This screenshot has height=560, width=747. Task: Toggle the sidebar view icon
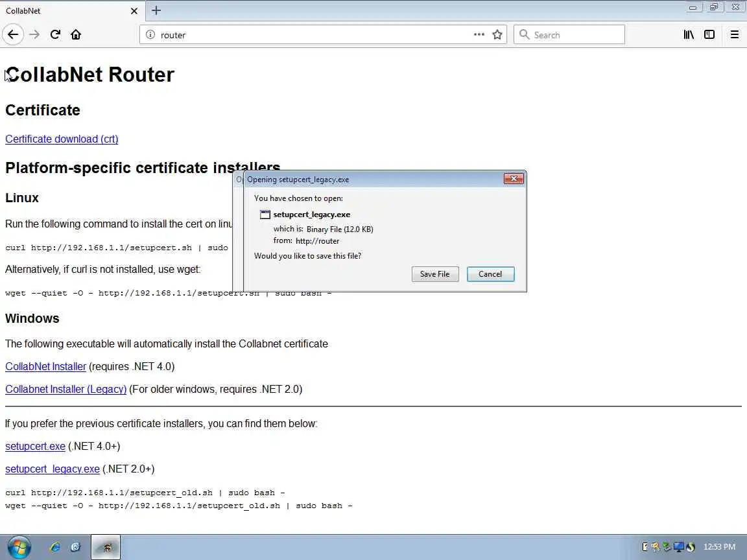[x=709, y=34]
